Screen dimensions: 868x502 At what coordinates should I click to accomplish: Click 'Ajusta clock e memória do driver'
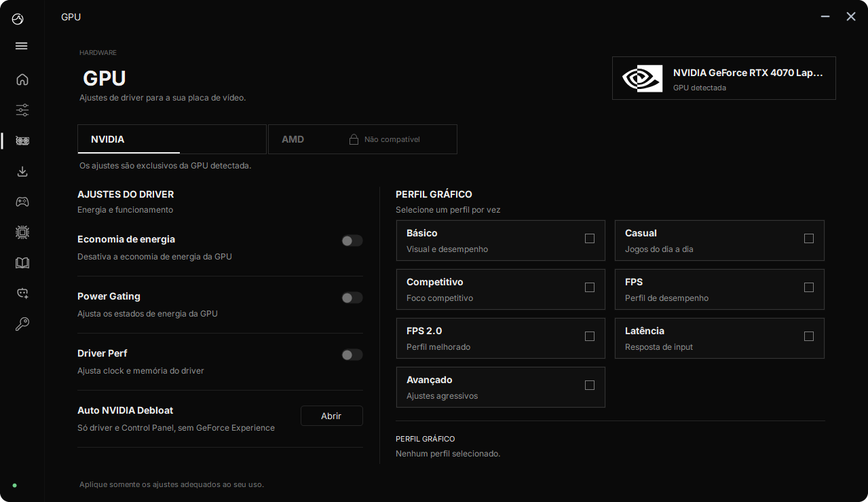[140, 371]
